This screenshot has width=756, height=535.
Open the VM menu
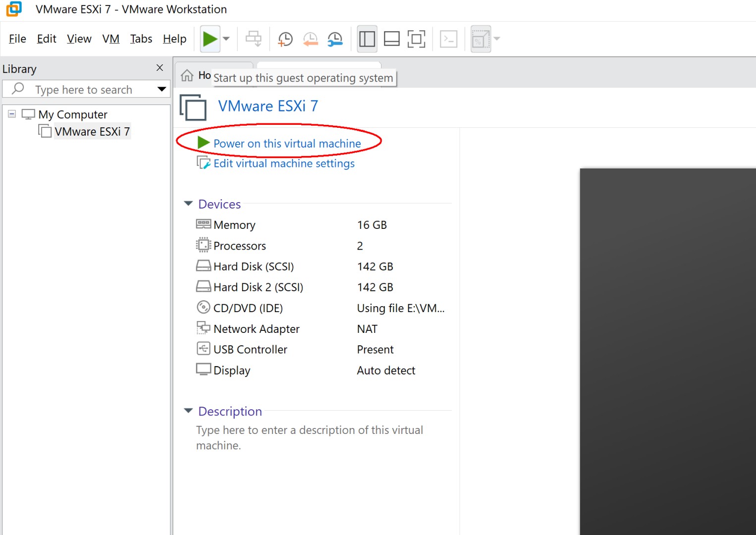point(111,39)
